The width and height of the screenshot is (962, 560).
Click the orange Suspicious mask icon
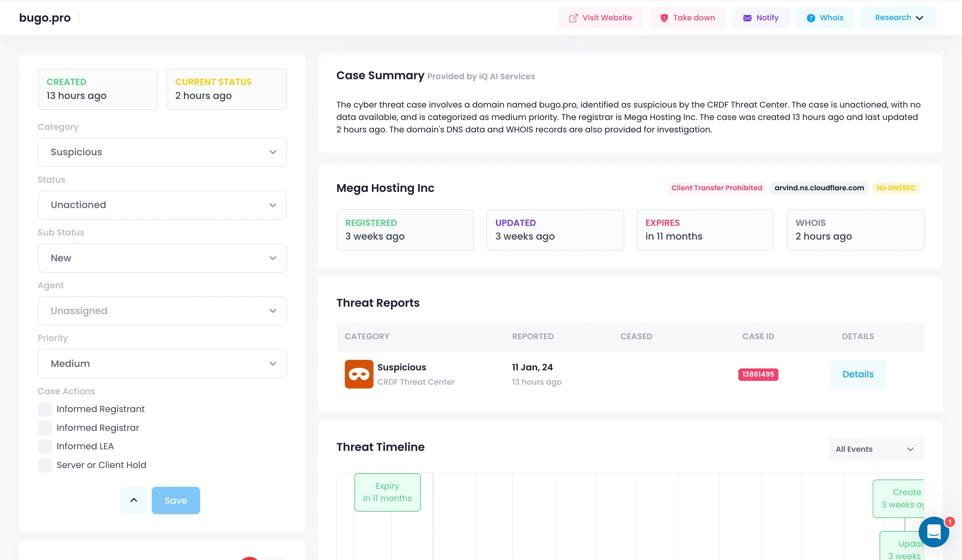pos(359,374)
